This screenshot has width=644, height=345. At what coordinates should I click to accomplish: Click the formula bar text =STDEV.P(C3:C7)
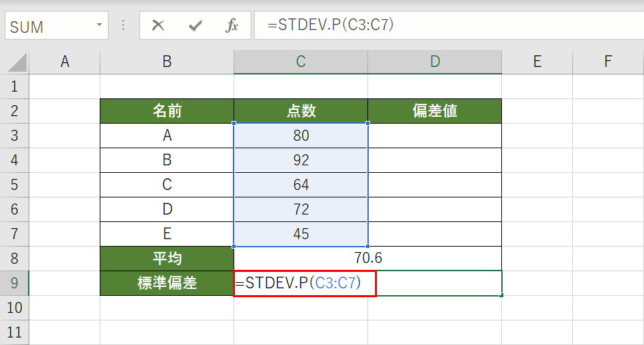(x=331, y=25)
